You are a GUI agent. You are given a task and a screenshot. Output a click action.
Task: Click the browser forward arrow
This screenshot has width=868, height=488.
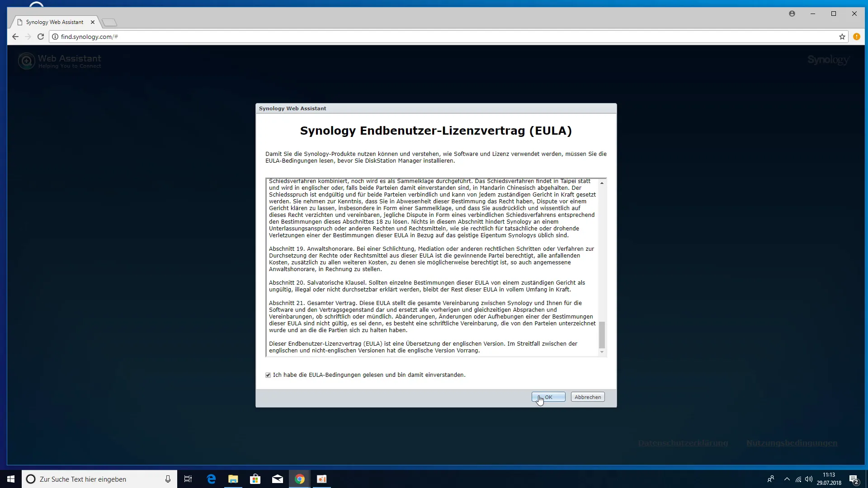[28, 37]
